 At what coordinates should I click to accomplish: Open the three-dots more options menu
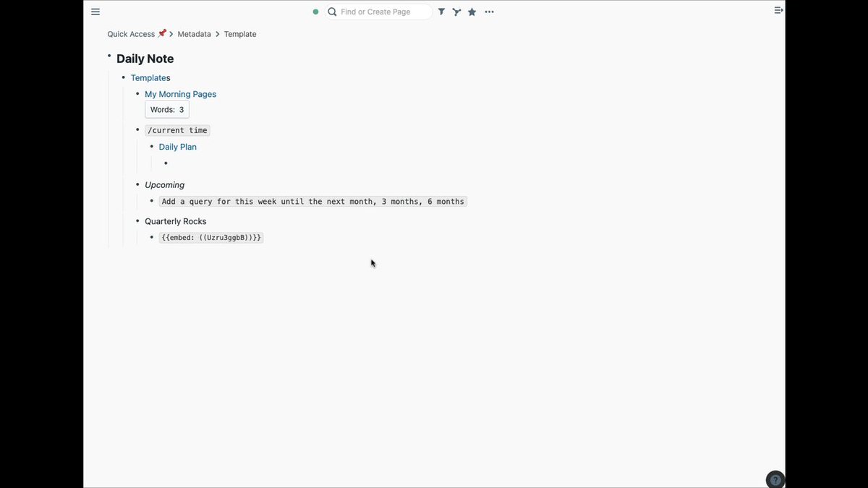pos(490,12)
